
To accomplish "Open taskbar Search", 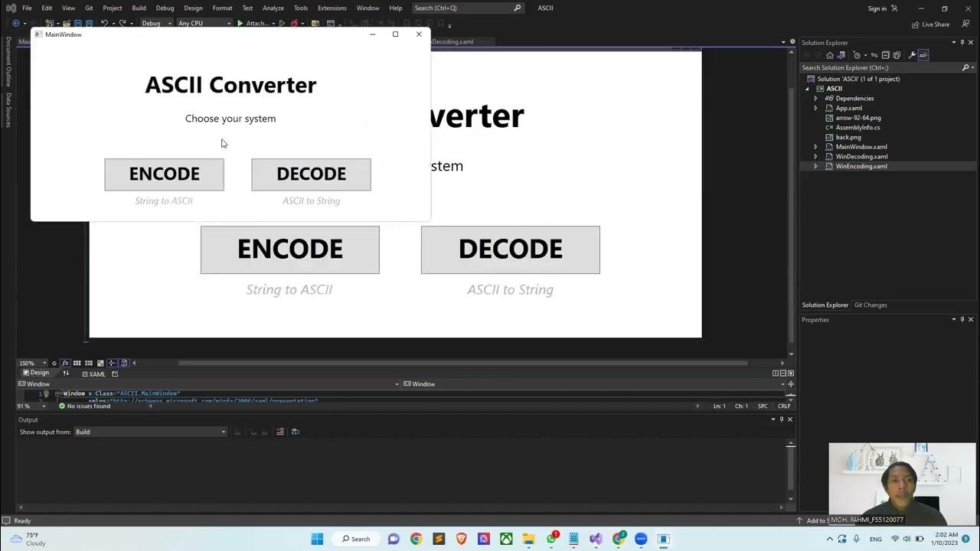I will coord(356,539).
